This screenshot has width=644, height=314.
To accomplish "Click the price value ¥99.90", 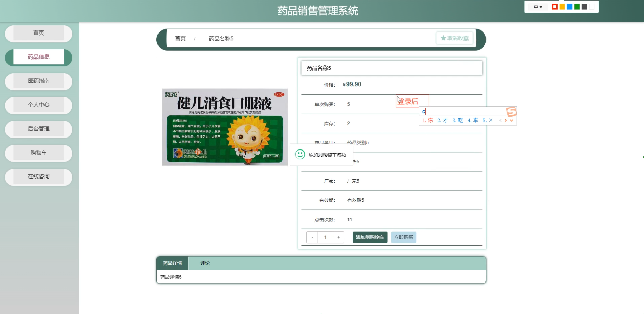I will [x=352, y=84].
